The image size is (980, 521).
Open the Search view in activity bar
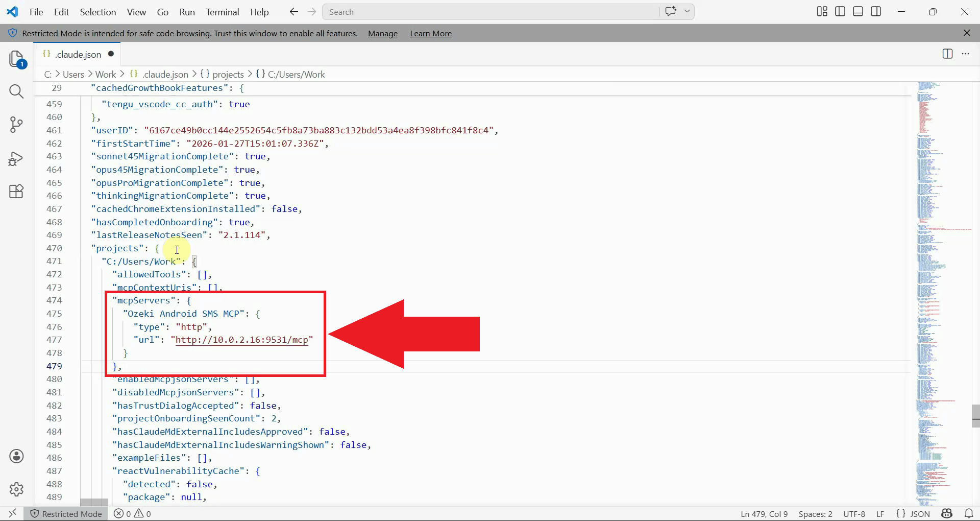16,91
